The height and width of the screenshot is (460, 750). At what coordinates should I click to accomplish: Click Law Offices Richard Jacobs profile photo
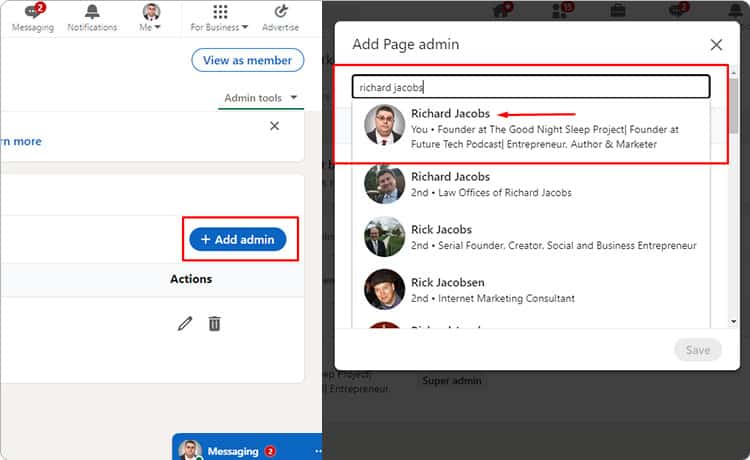point(384,184)
